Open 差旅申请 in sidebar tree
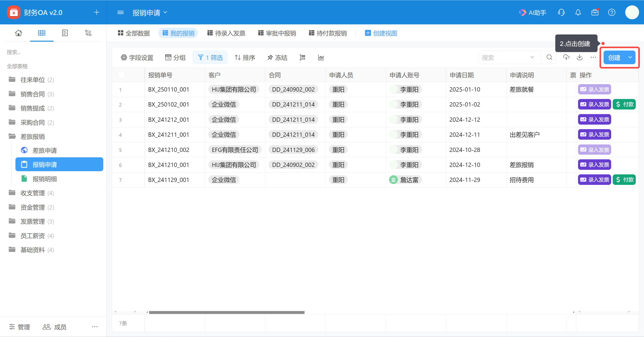 [x=59, y=150]
